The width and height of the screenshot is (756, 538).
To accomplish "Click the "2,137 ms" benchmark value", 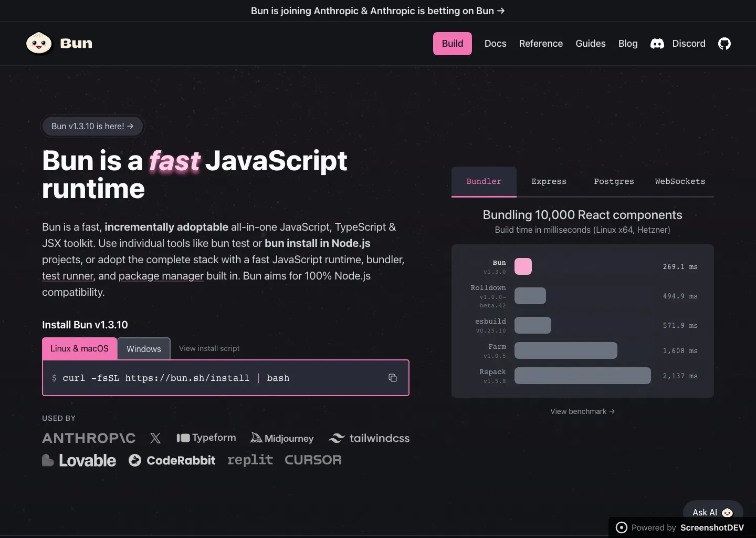I will click(x=680, y=376).
